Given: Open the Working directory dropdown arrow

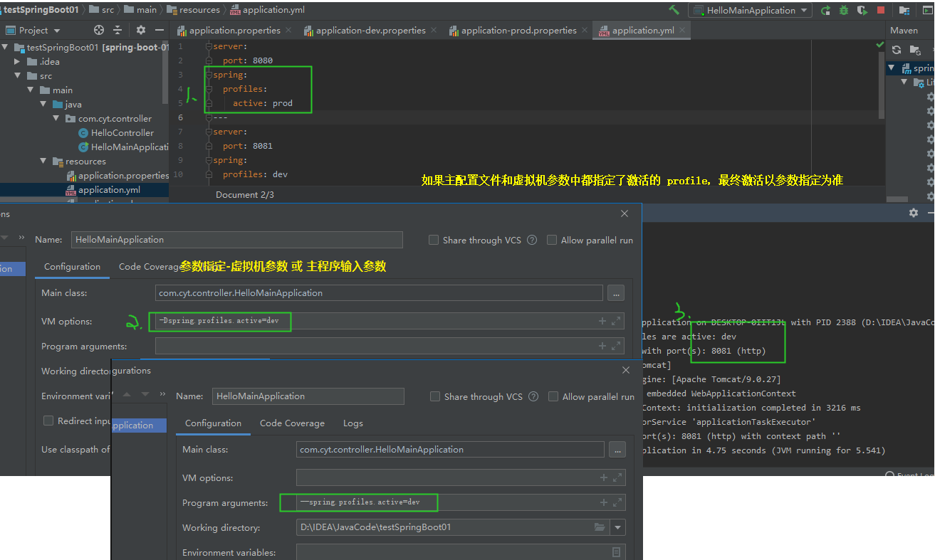Looking at the screenshot, I should (x=617, y=527).
